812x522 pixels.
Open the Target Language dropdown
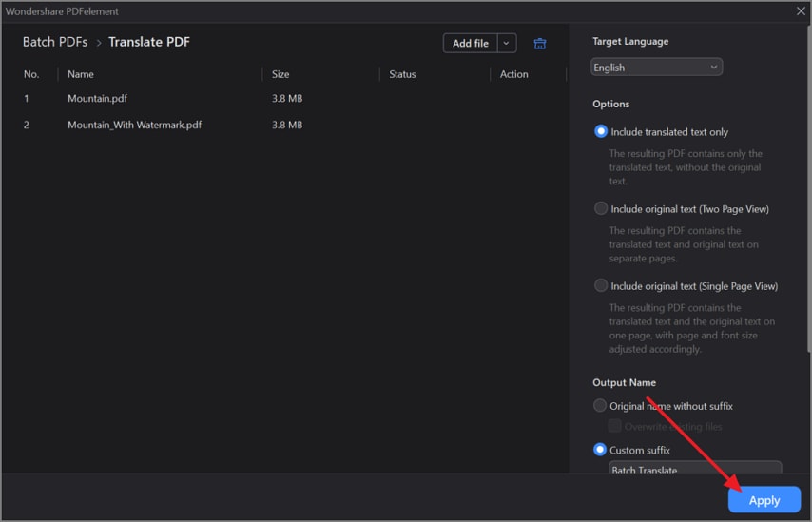[x=656, y=68]
